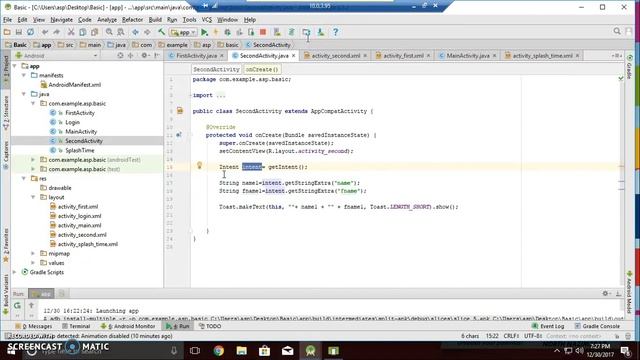This screenshot has width=640, height=360.
Task: Navigate forward with blue right arrow
Action: coord(147,32)
